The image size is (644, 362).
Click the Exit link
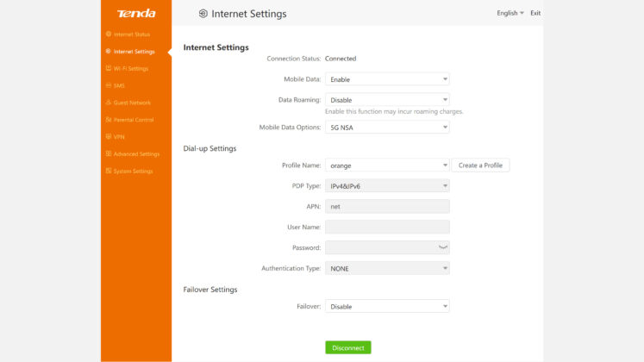click(535, 13)
